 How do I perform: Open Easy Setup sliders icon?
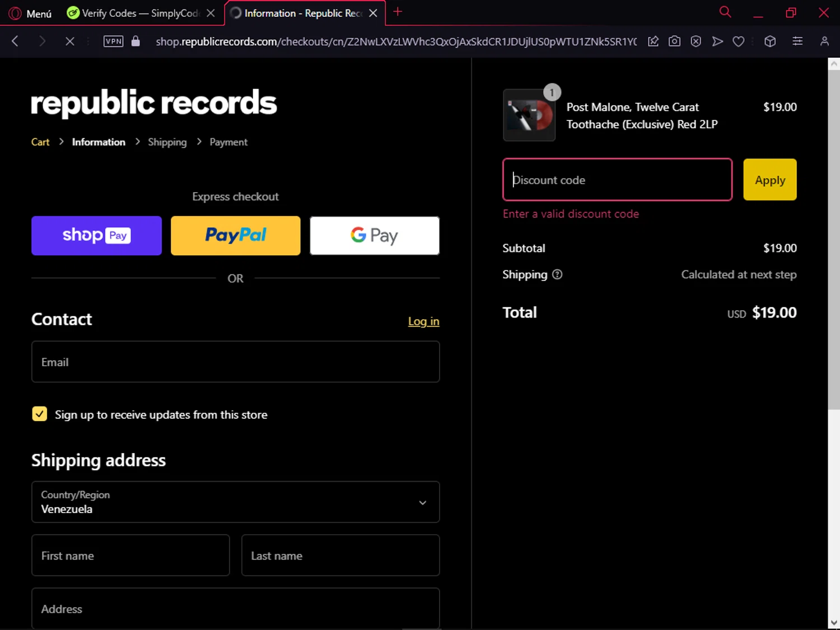[x=797, y=41]
